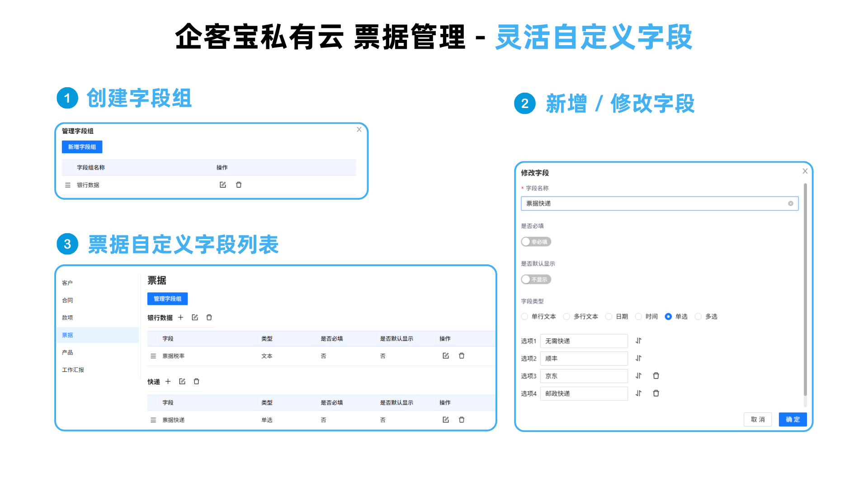Select 多选 field type radio

point(698,316)
